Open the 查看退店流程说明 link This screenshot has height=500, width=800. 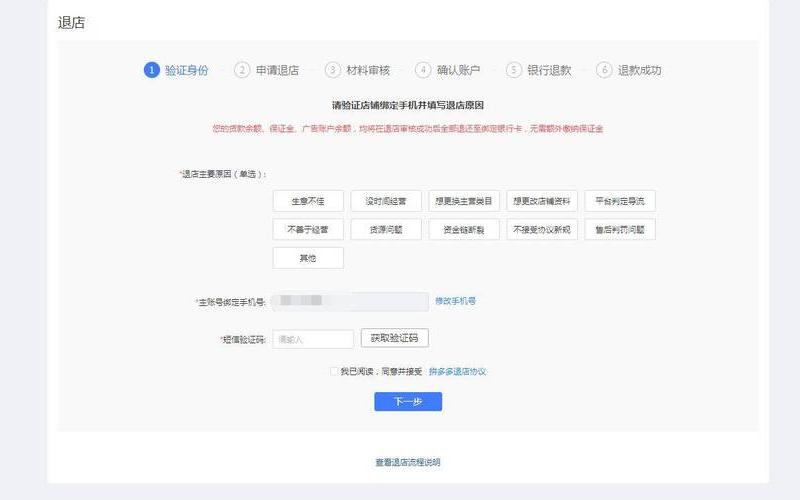(408, 462)
